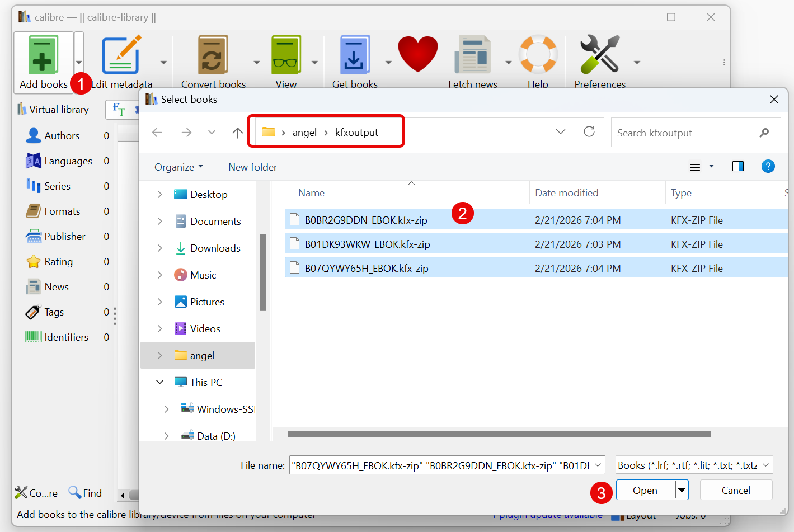Toggle the preview pane in Select books dialog
The width and height of the screenshot is (794, 532).
738,166
